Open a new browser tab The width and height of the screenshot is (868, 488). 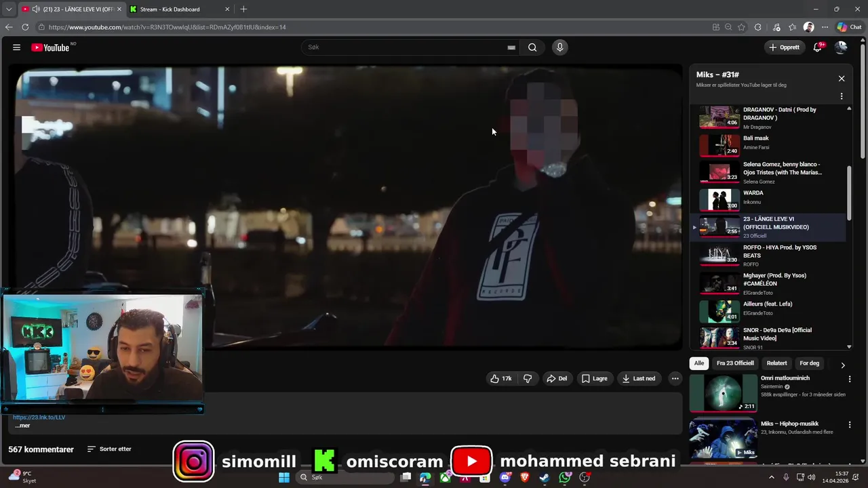[x=243, y=9]
